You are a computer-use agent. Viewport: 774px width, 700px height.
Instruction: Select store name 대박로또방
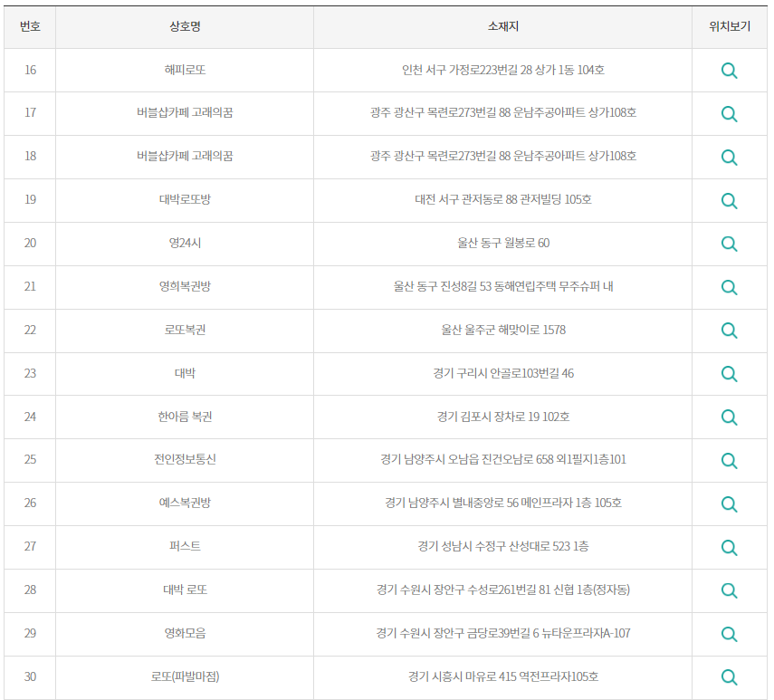pyautogui.click(x=185, y=199)
